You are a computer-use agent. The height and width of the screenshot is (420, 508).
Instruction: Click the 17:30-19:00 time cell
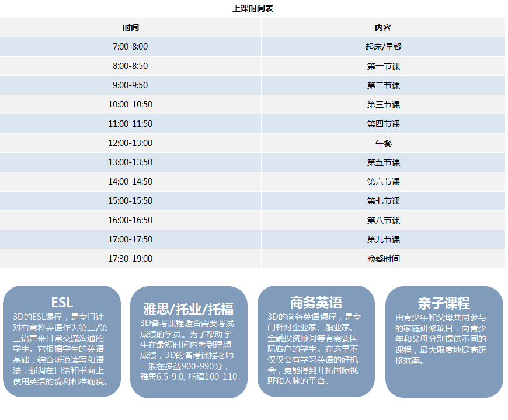click(131, 259)
